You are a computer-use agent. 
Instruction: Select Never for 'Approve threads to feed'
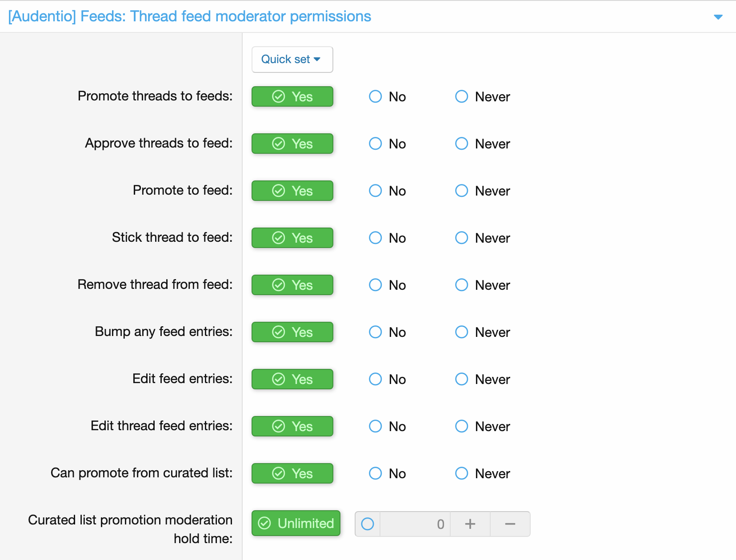tap(461, 144)
